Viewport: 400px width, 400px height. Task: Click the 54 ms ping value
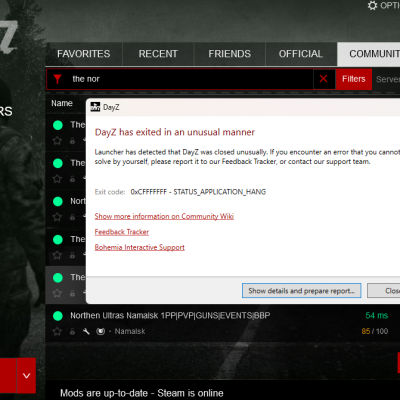pyautogui.click(x=377, y=315)
